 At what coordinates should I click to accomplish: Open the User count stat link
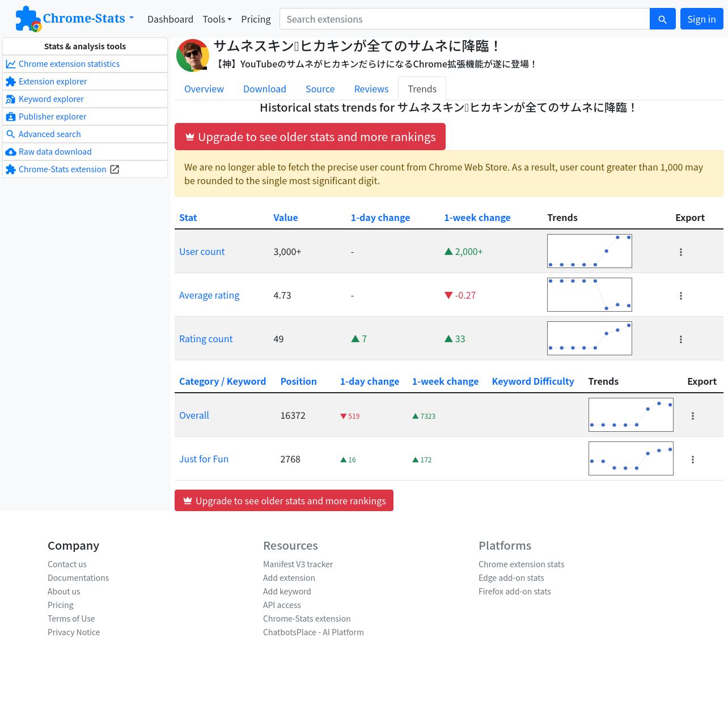(202, 252)
